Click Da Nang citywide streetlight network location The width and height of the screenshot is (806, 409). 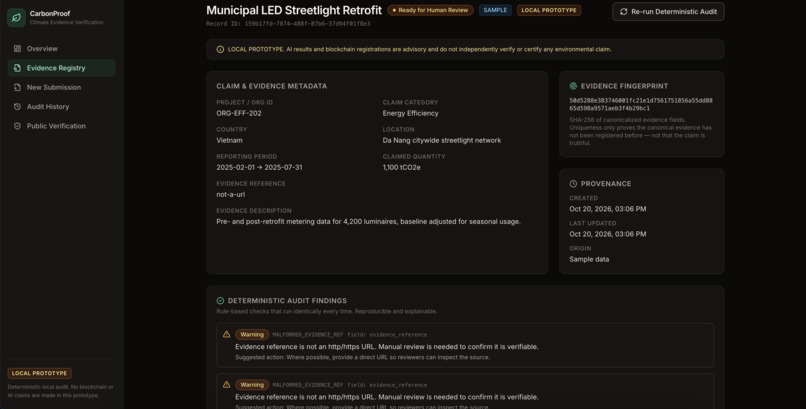(442, 140)
